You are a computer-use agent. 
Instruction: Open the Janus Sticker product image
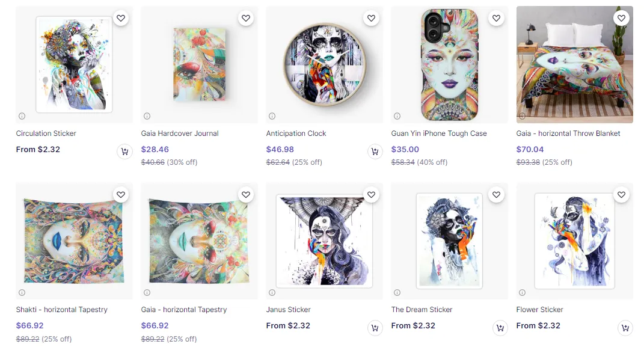324,241
